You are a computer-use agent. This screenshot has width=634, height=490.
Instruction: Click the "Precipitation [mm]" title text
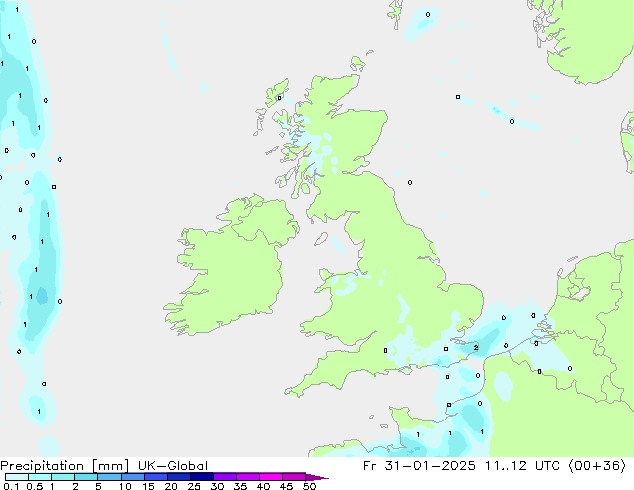pos(65,466)
